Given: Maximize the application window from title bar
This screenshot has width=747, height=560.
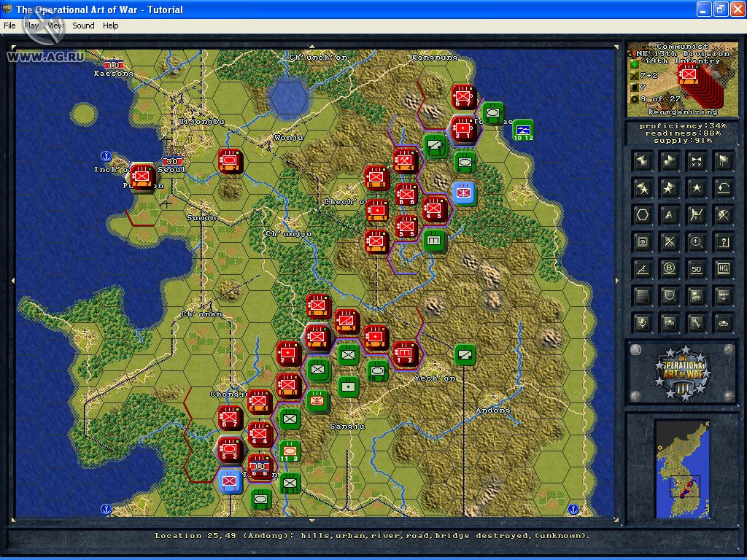Looking at the screenshot, I should (720, 9).
